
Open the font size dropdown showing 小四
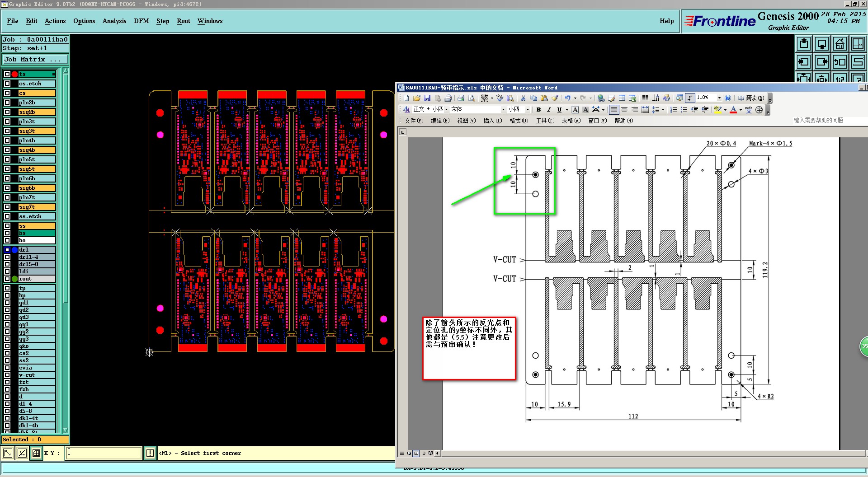pyautogui.click(x=528, y=109)
